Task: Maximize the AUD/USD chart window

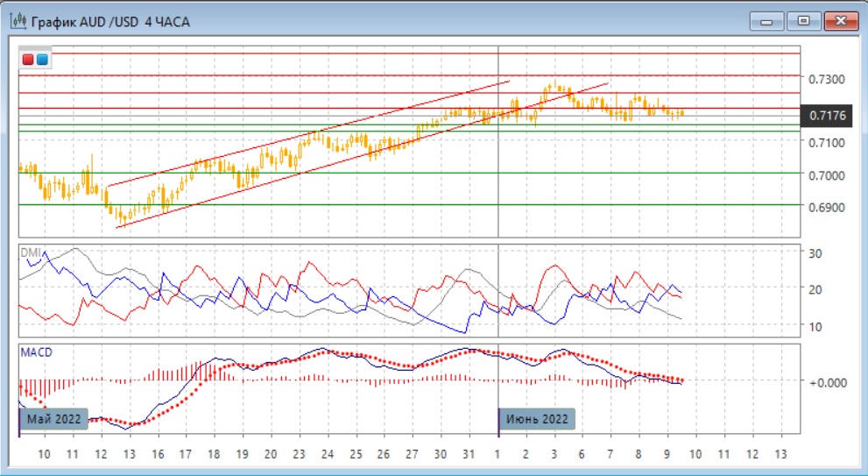Action: coord(800,20)
